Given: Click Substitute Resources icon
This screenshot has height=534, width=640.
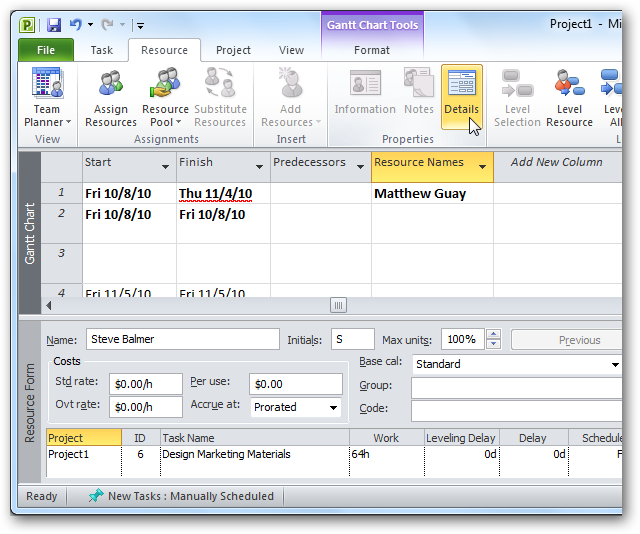Looking at the screenshot, I should [220, 98].
